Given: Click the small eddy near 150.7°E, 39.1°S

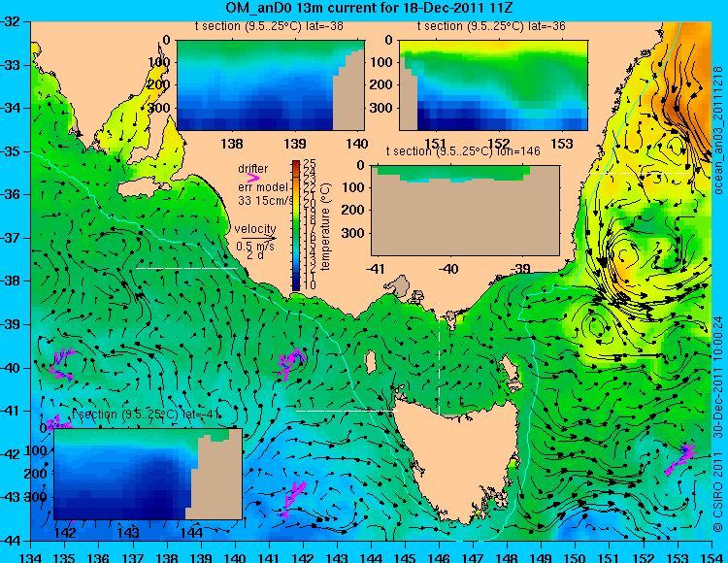Looking at the screenshot, I should (599, 325).
